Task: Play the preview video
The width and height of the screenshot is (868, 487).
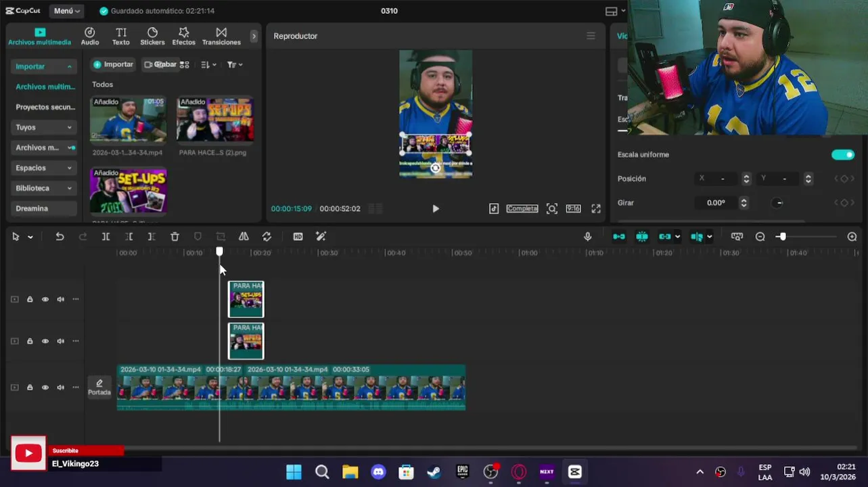Action: click(x=436, y=209)
